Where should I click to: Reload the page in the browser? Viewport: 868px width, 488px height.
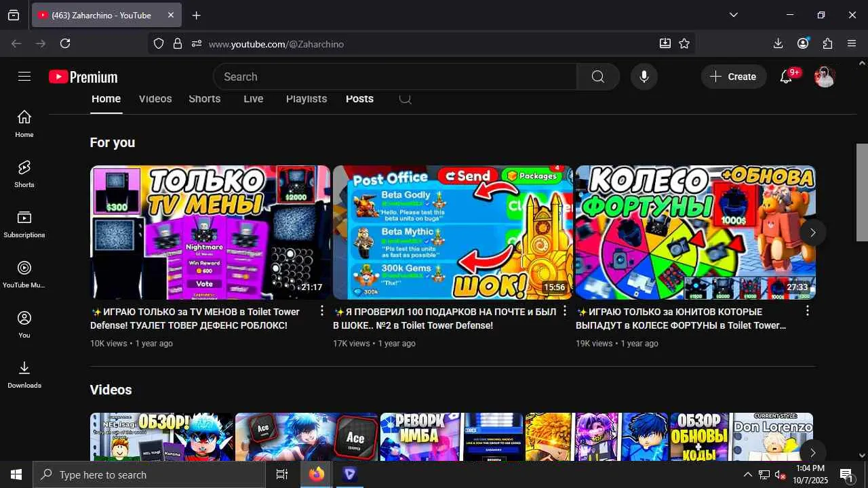(65, 43)
